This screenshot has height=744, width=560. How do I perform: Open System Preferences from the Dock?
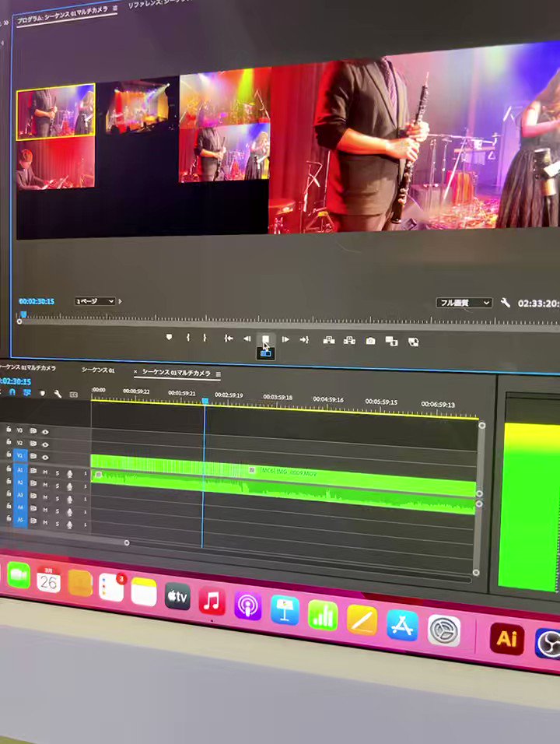click(444, 630)
